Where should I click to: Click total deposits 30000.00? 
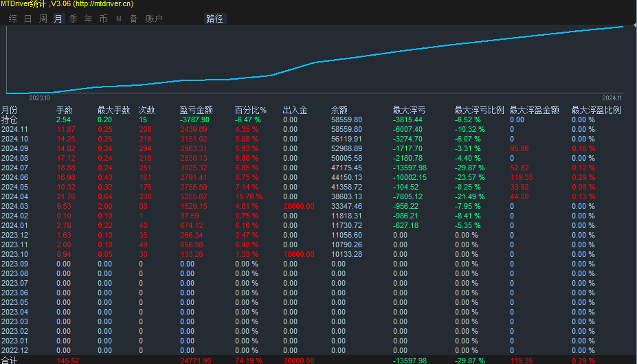click(x=299, y=361)
